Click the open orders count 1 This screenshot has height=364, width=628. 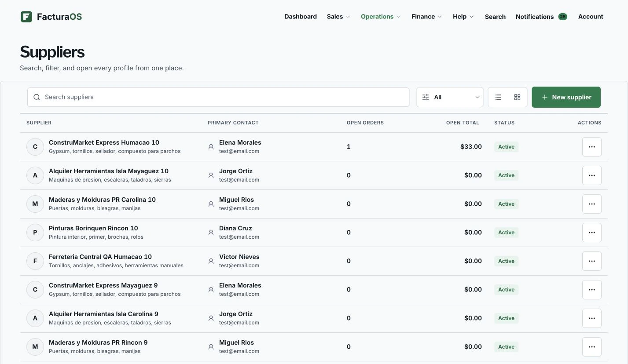349,147
